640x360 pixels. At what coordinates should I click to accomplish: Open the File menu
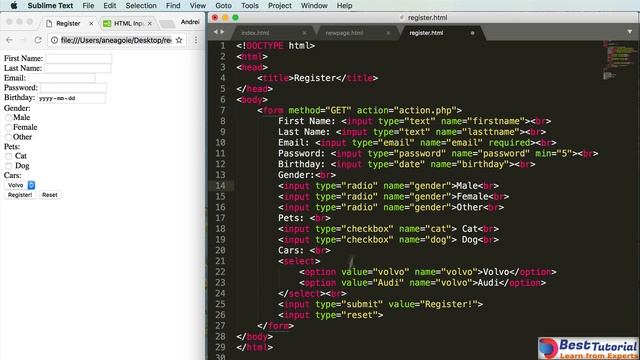point(88,6)
